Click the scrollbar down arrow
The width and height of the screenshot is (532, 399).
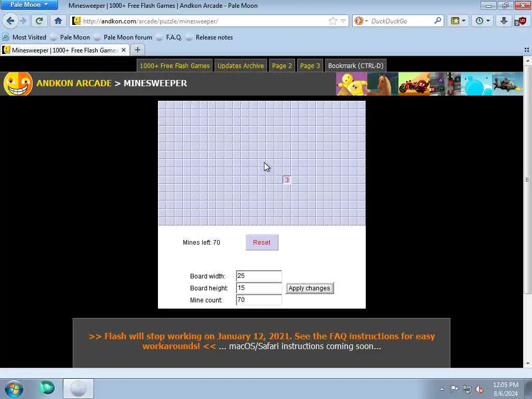[527, 363]
